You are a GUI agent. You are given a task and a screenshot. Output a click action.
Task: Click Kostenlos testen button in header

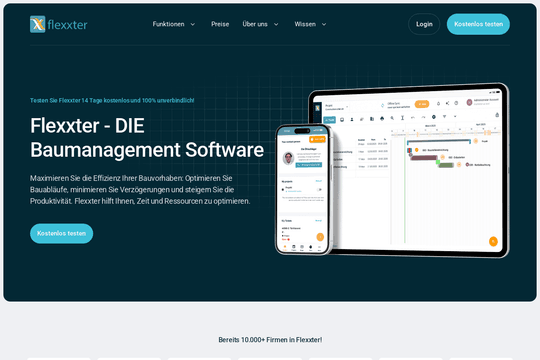(478, 24)
